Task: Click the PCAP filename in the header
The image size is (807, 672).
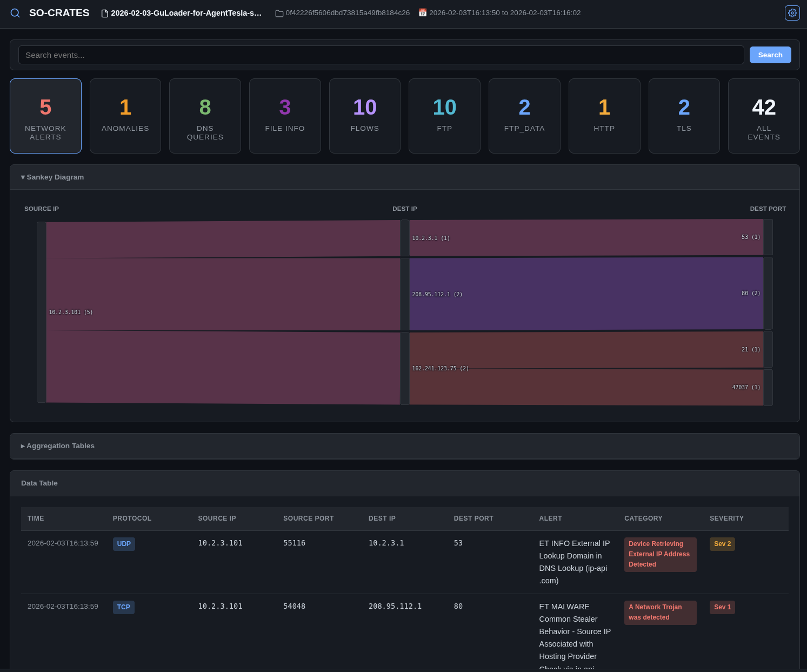Action: [186, 13]
